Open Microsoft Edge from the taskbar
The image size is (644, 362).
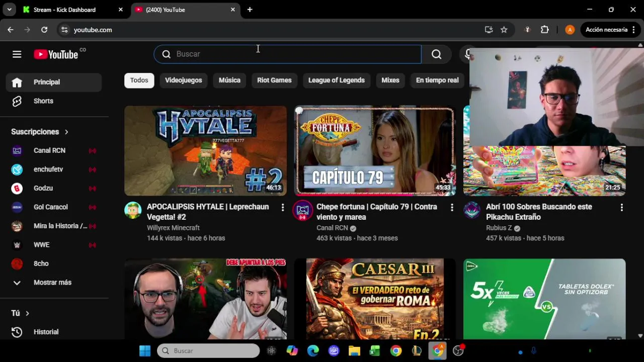(313, 350)
